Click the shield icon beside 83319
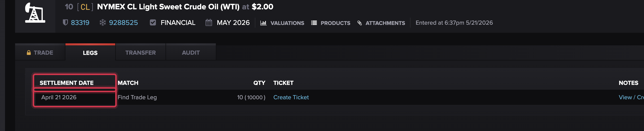Screen dimensions: 644x131 click(65, 23)
